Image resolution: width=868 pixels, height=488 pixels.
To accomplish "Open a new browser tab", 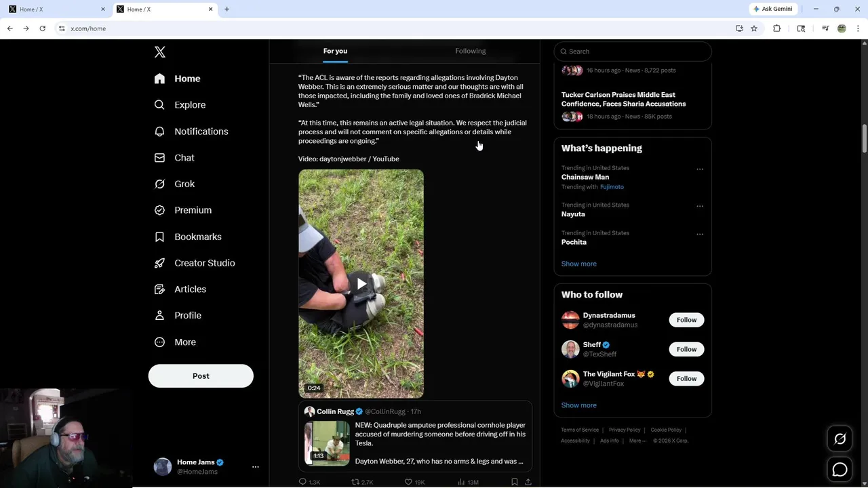I will point(226,9).
